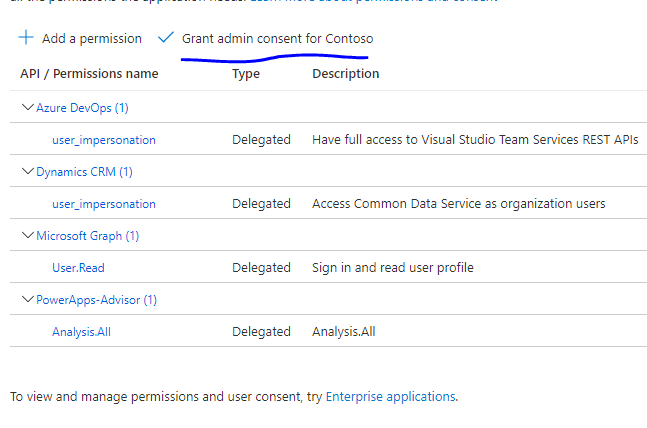Select 'Have full access to Visual Studio Team Services REST APIs'

click(475, 140)
